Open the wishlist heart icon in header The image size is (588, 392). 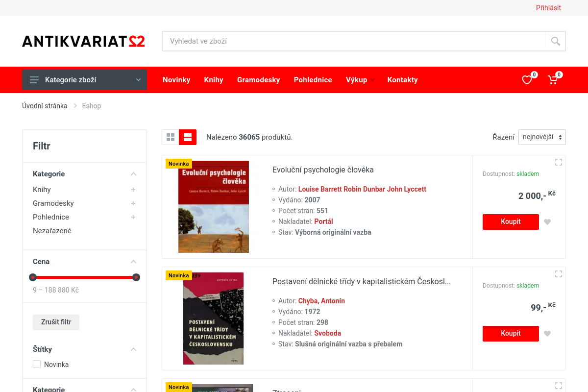pos(527,80)
